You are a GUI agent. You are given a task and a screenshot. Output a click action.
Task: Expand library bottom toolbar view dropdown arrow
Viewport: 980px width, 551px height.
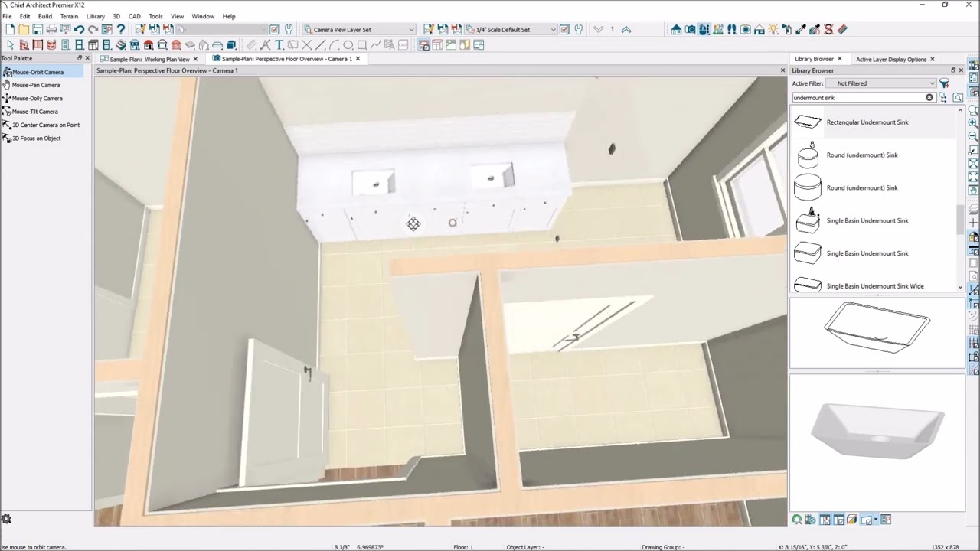[x=875, y=520]
